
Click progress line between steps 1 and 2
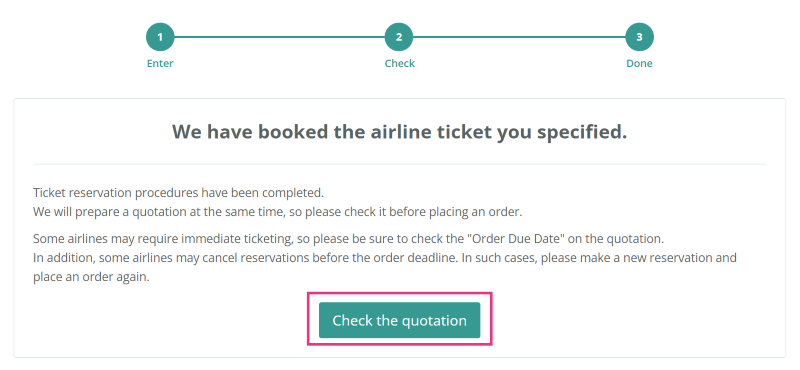[280, 37]
